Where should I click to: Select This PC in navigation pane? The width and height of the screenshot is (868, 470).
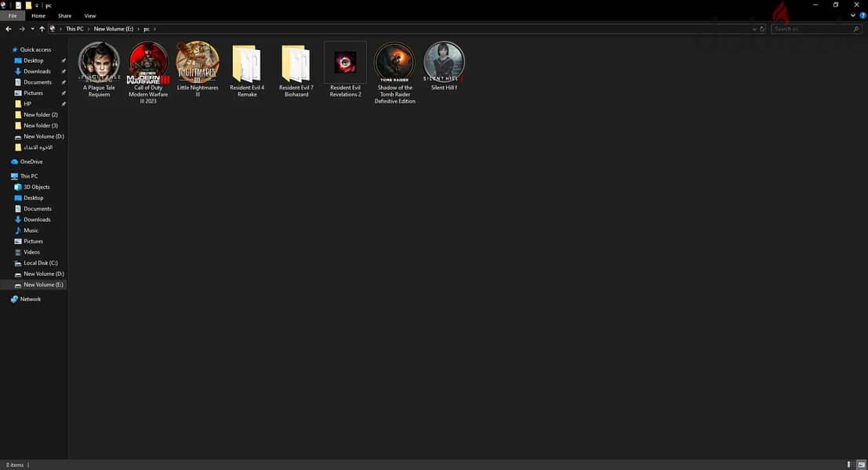(29, 176)
